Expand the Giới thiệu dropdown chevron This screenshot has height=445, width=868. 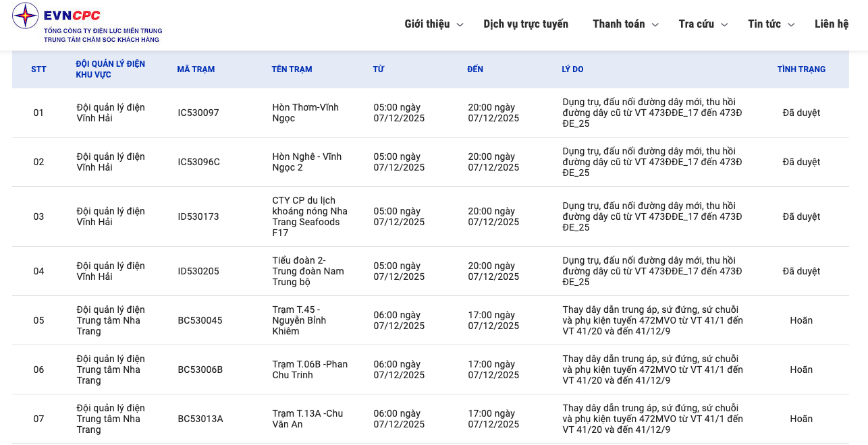(460, 25)
